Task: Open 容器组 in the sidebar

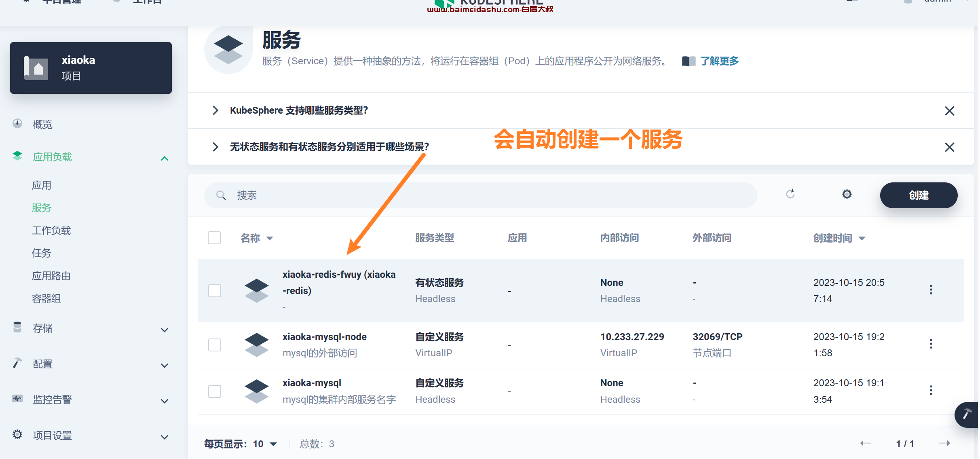Action: [46, 298]
